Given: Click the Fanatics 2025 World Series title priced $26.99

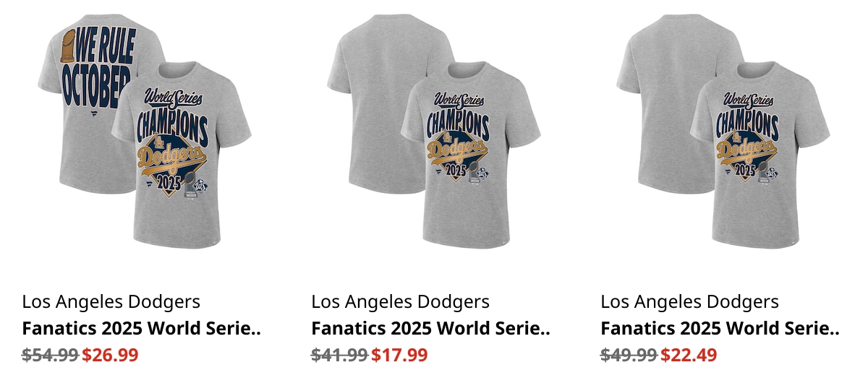Looking at the screenshot, I should [141, 329].
